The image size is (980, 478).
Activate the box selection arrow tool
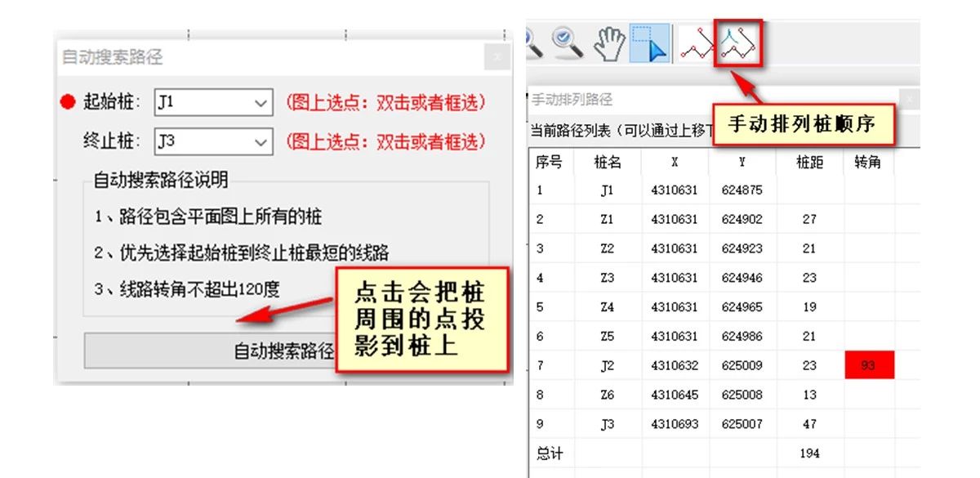pos(651,43)
